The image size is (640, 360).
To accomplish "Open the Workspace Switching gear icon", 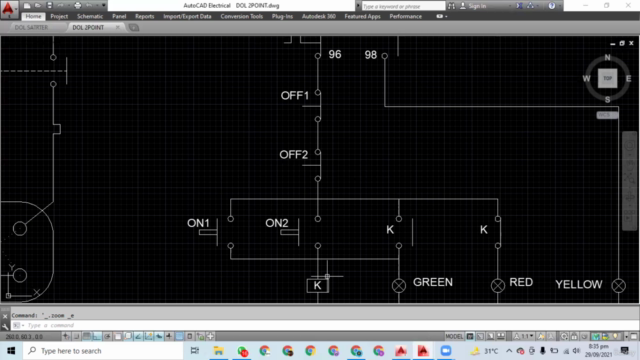I will (564, 336).
